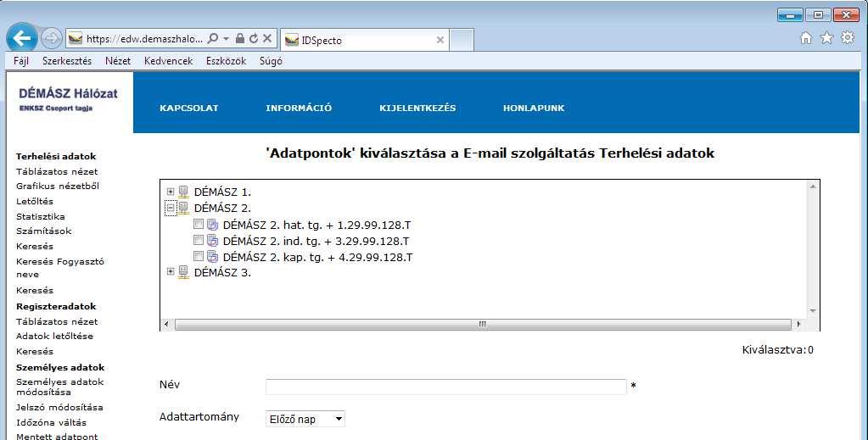The height and width of the screenshot is (440, 868).
Task: Select the DÉMÁSZ 2. kap. tg. + 4.29.99.128.T label
Action: 317,258
